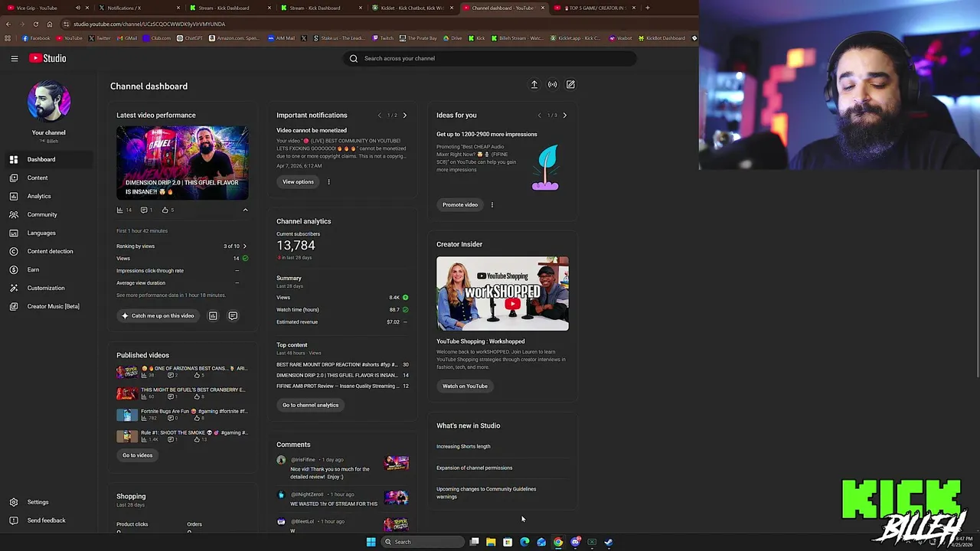Open File Explorer from the taskbar
The height and width of the screenshot is (551, 980).
click(491, 542)
